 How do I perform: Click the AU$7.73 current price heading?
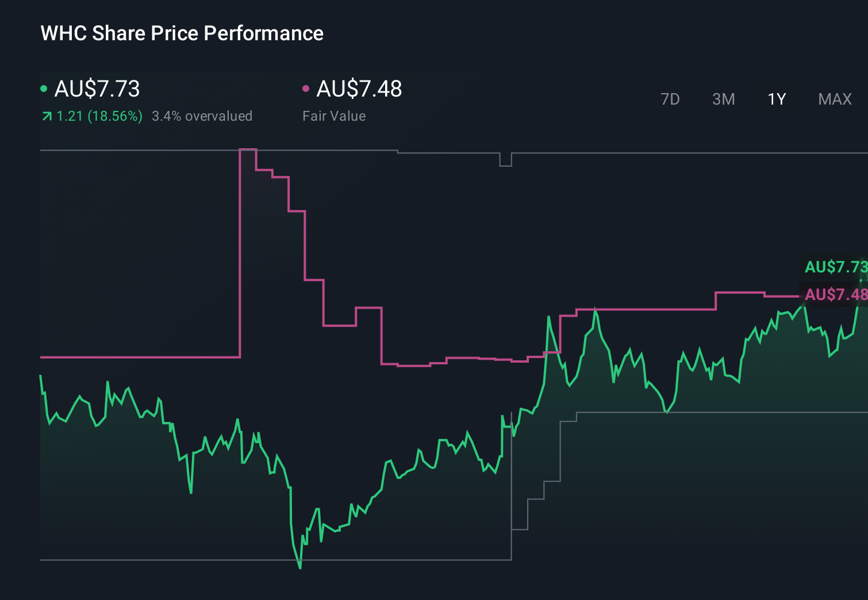click(x=96, y=89)
